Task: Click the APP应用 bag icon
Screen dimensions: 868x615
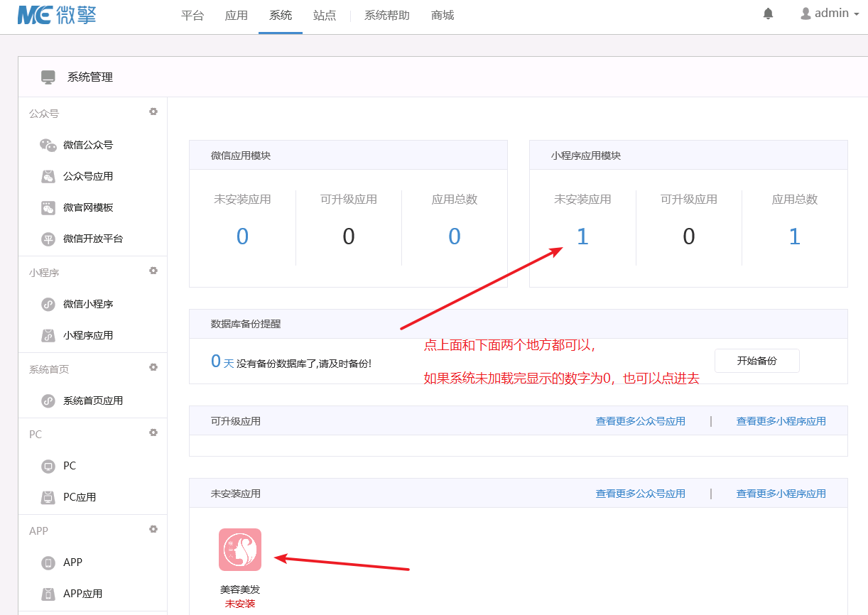Action: point(48,594)
